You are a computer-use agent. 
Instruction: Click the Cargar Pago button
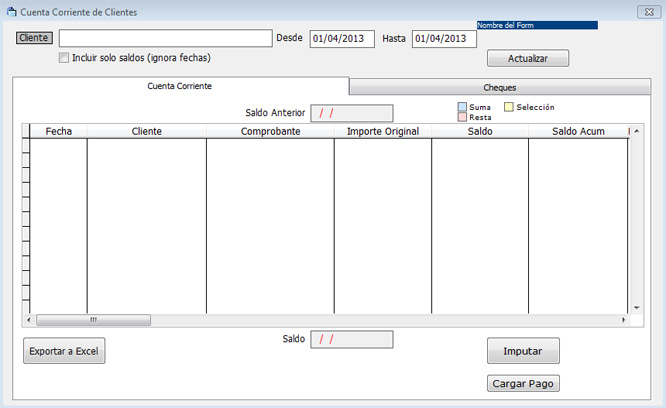point(523,383)
